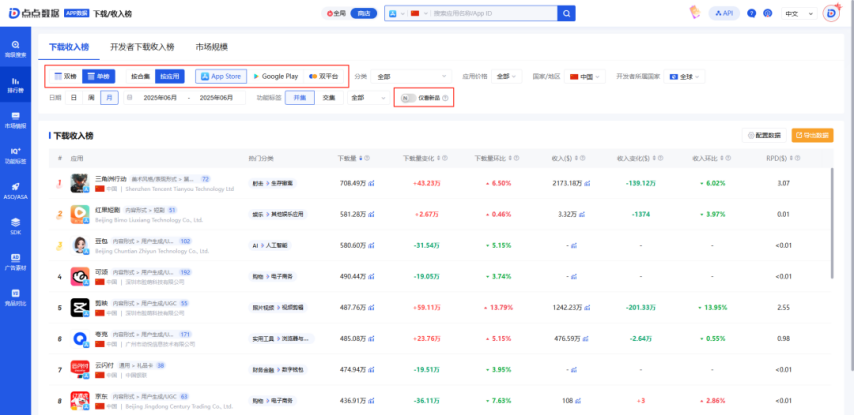The width and height of the screenshot is (854, 415).
Task: Open the 开发者所属国家 全球 dropdown
Action: click(685, 76)
